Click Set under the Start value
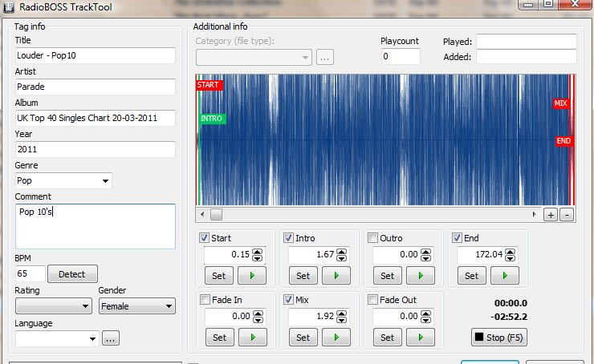 218,276
